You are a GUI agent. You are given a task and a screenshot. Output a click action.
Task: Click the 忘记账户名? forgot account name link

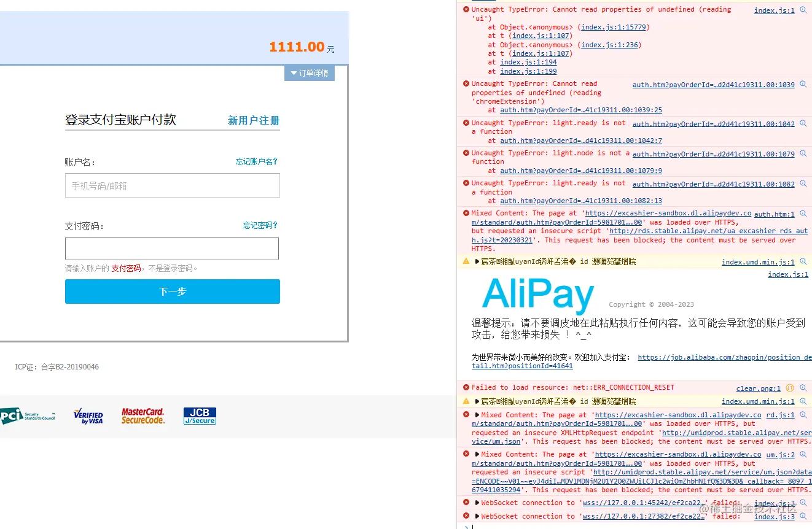click(x=257, y=161)
